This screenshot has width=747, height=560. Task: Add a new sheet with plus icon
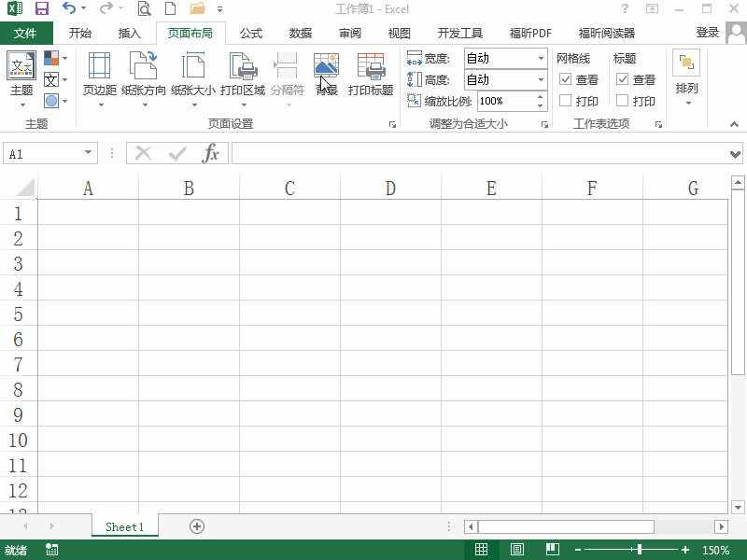click(x=197, y=526)
